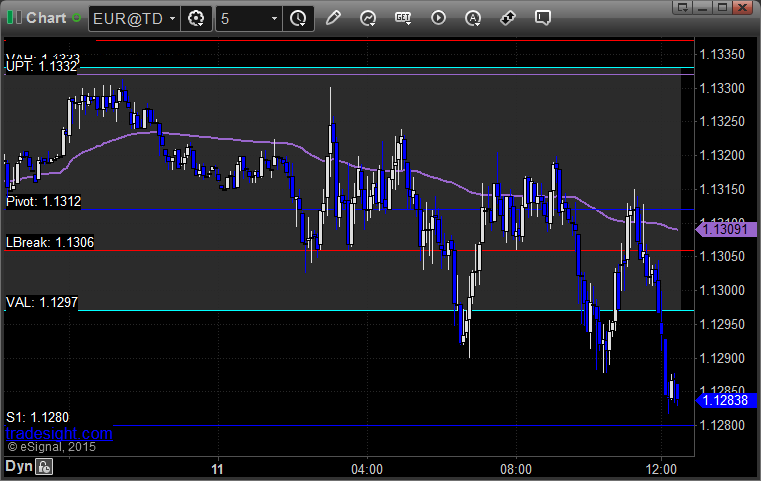This screenshot has height=481, width=761.
Task: Click the 1.13150 price axis value
Action: (722, 189)
